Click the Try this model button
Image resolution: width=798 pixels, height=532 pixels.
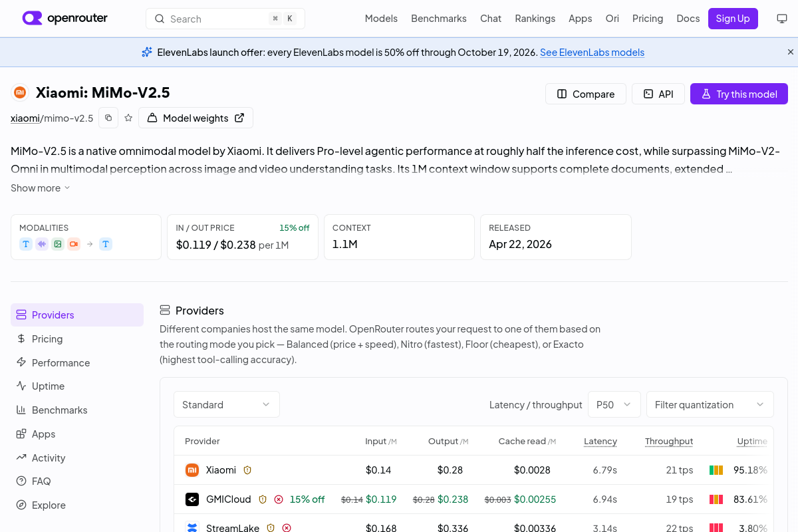pyautogui.click(x=739, y=94)
